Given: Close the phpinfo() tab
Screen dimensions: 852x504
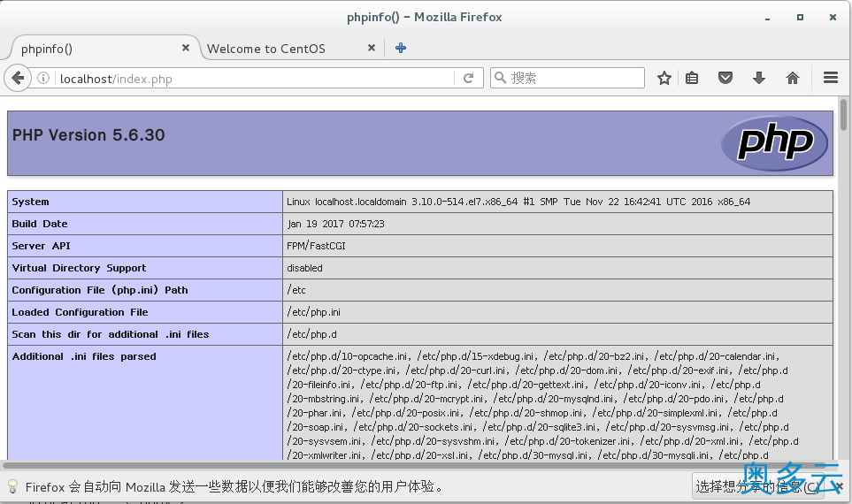Looking at the screenshot, I should point(186,48).
